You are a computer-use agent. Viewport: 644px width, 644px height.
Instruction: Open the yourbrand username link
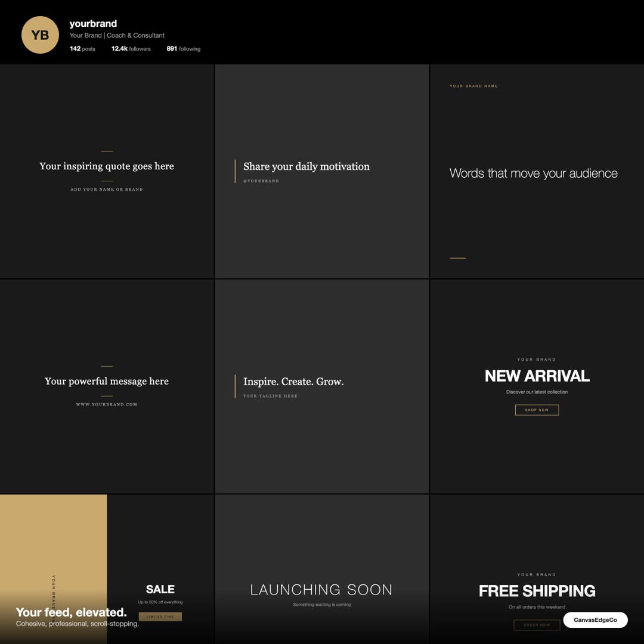click(93, 23)
